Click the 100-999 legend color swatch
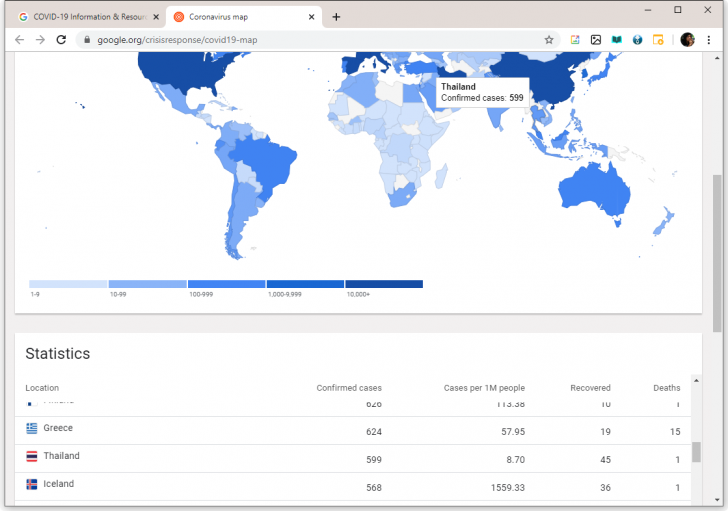Screen dimensions: 728x511 [227, 284]
